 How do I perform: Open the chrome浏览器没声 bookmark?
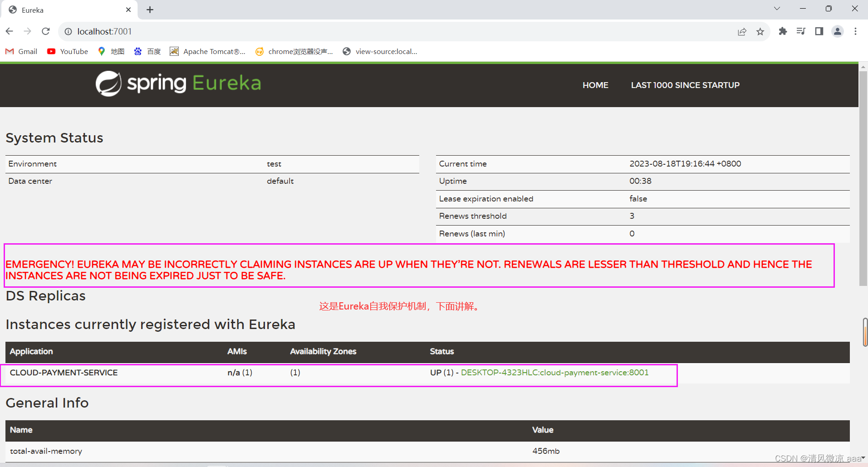click(x=294, y=51)
